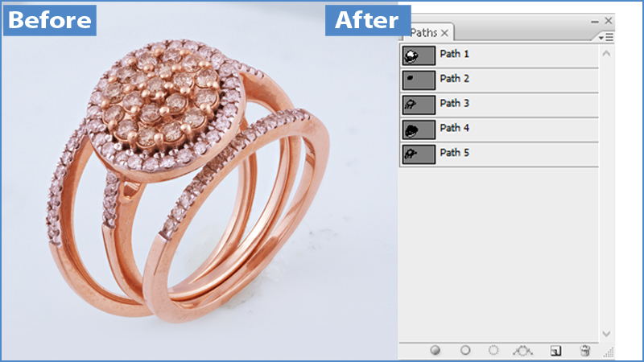Collapse the Paths panel with minimize dash
644x362 pixels.
(595, 20)
